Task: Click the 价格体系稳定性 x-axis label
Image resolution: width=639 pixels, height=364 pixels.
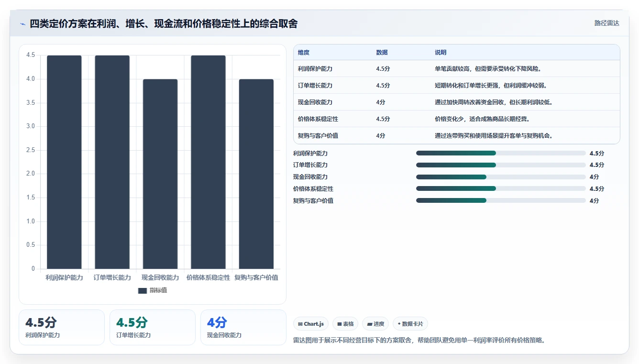Action: point(208,277)
